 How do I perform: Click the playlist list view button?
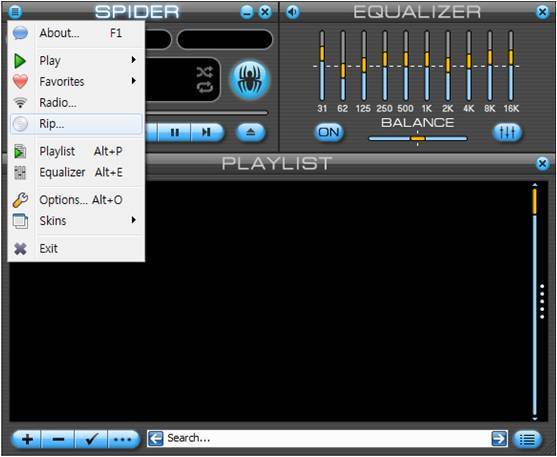(x=528, y=440)
